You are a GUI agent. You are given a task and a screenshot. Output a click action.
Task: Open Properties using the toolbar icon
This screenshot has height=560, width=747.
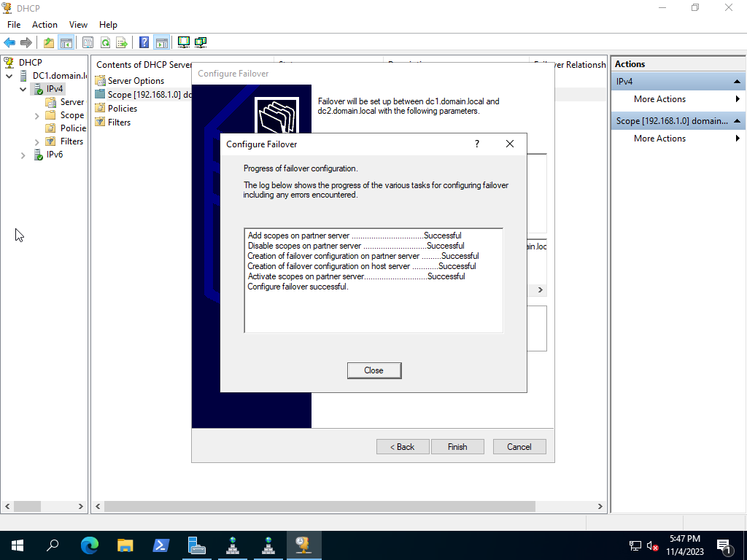pyautogui.click(x=88, y=42)
